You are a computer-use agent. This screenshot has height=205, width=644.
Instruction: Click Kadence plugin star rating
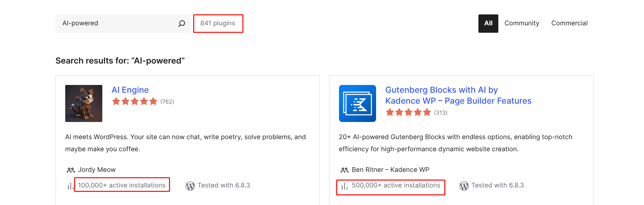click(x=408, y=113)
